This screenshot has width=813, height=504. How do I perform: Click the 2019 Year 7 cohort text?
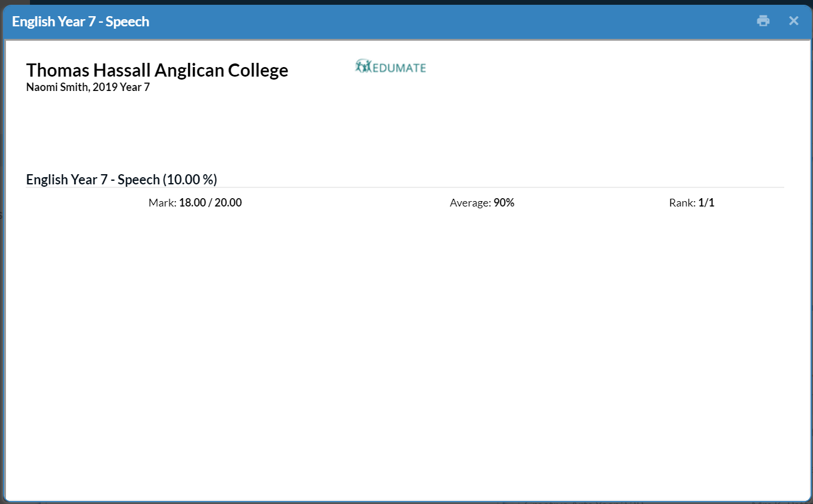point(121,87)
